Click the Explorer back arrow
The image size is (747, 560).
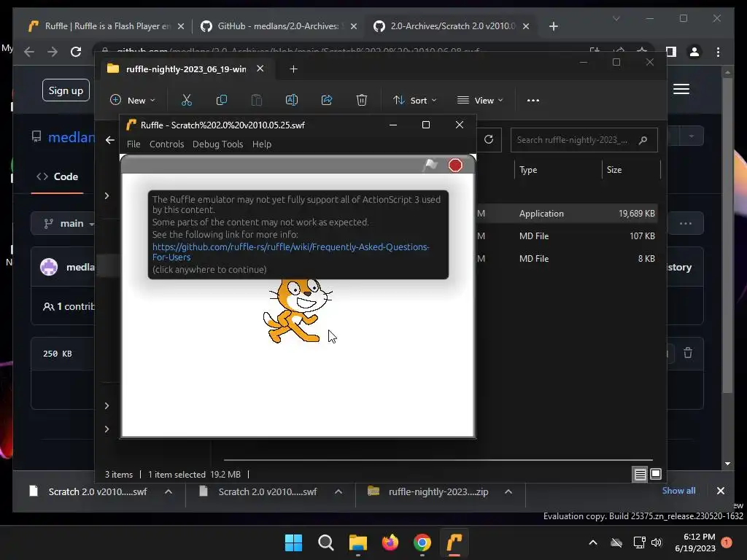(x=110, y=140)
